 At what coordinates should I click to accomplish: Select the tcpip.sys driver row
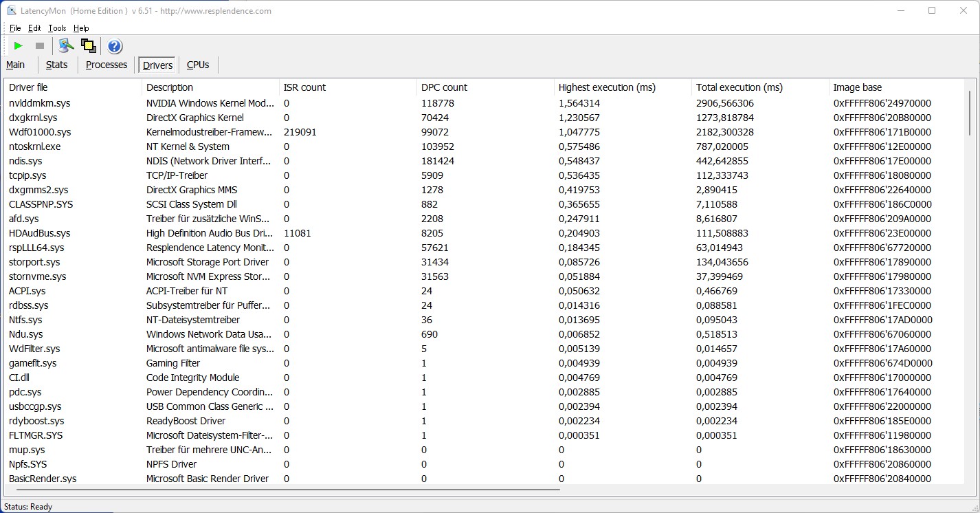tap(485, 175)
